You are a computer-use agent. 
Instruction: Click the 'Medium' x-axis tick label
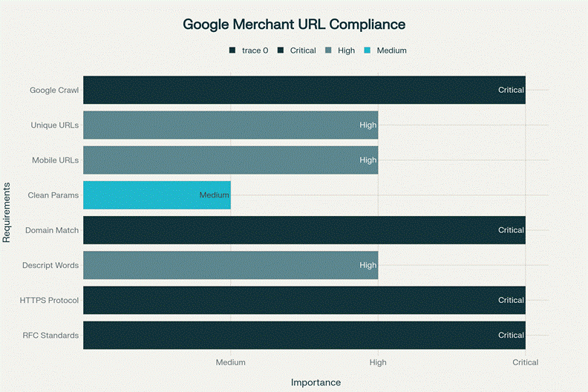pyautogui.click(x=231, y=362)
